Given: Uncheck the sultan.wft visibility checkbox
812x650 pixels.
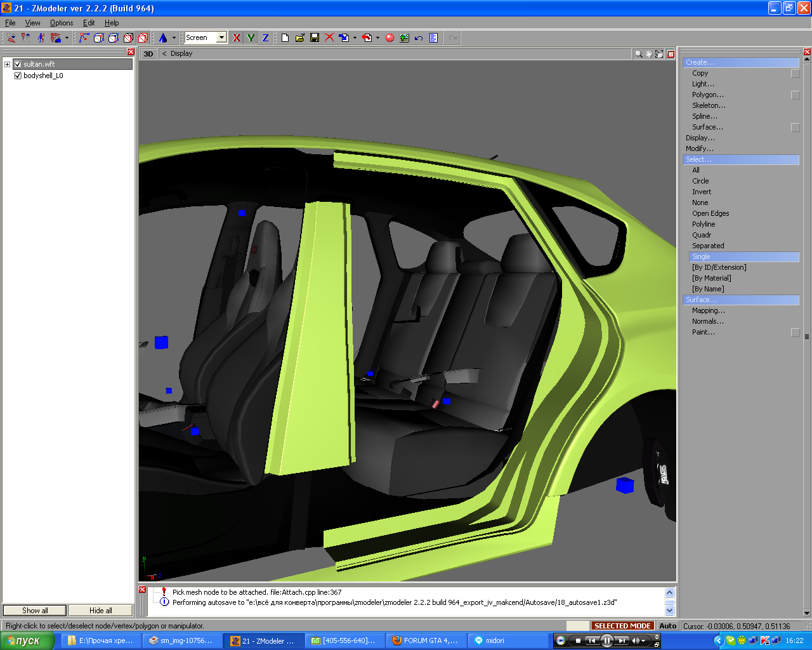Looking at the screenshot, I should (18, 64).
